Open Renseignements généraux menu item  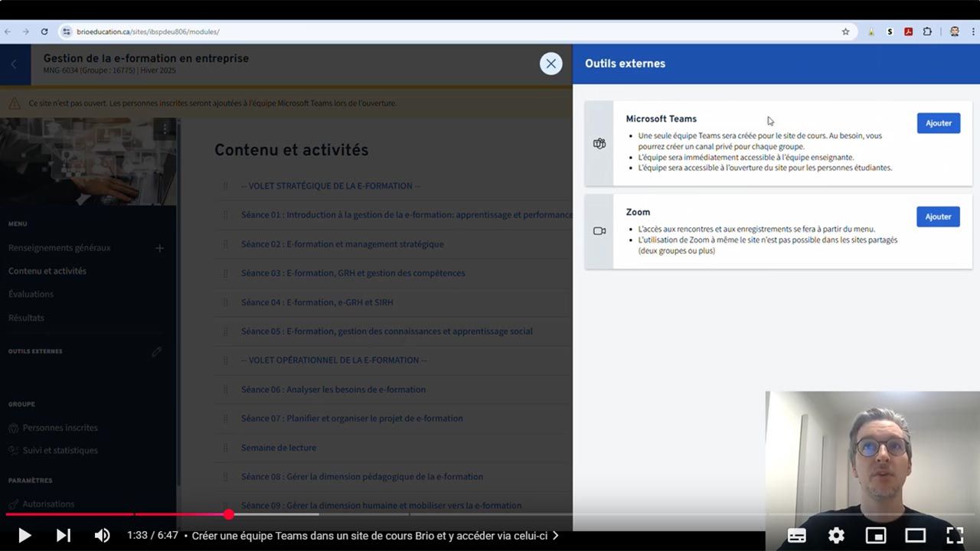(x=60, y=248)
